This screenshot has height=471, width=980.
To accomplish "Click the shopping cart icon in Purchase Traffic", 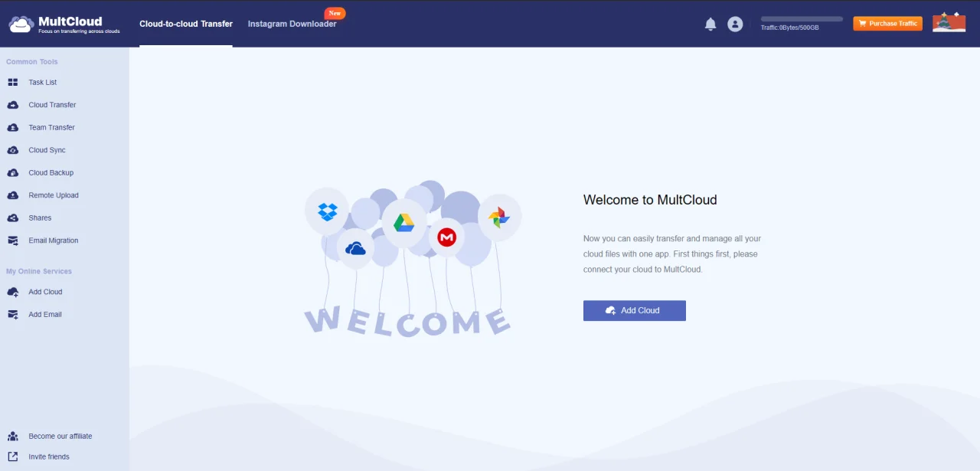I will click(x=863, y=24).
